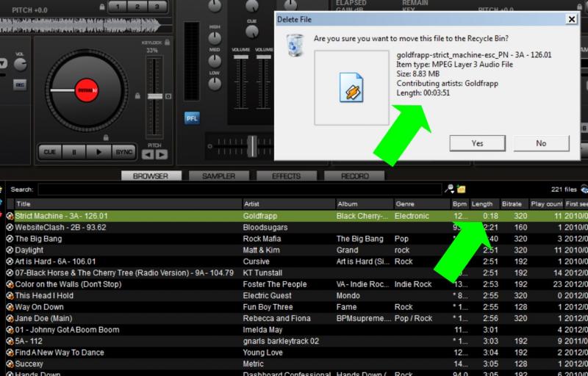
Task: Click the 5A - 112 track icon
Action: click(x=10, y=341)
